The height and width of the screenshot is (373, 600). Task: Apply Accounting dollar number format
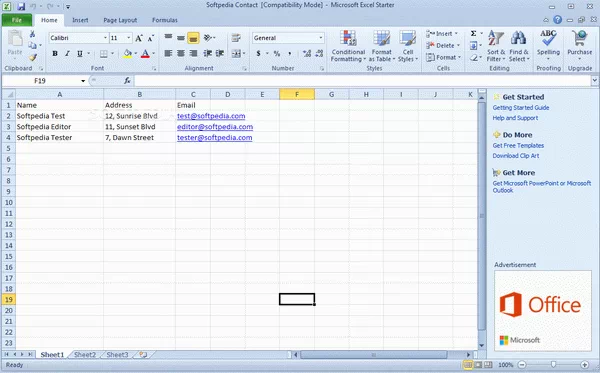tap(259, 54)
